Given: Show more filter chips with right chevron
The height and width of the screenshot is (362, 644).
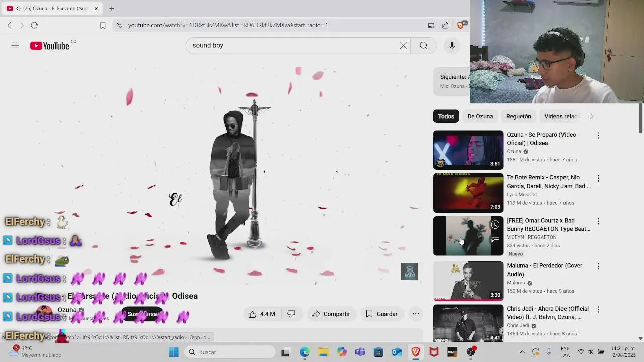Looking at the screenshot, I should (x=592, y=116).
